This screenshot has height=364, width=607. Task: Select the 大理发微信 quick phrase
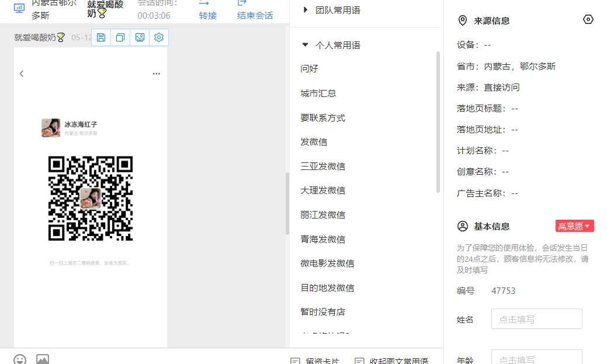pyautogui.click(x=322, y=190)
